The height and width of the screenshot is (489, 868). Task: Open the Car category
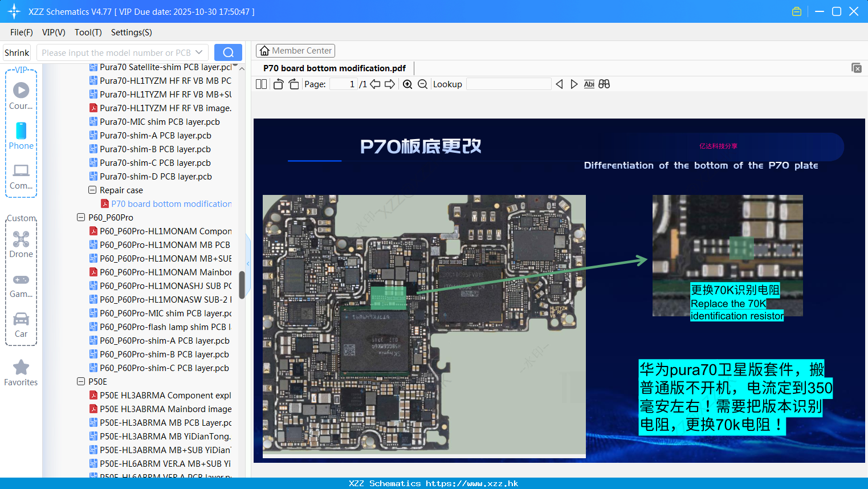point(21,324)
